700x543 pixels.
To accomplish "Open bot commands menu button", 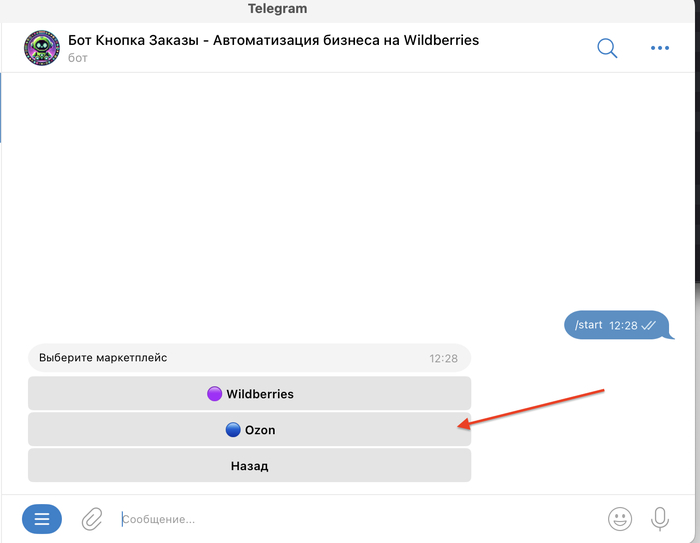I will 42,519.
